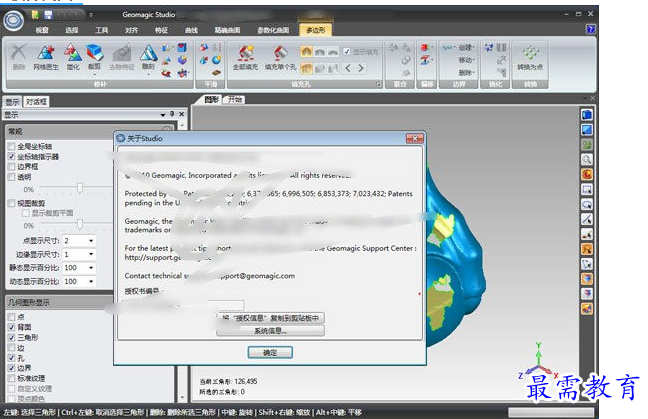Switch to the 对话框 panel tab
This screenshot has height=419, width=648.
pyautogui.click(x=36, y=102)
